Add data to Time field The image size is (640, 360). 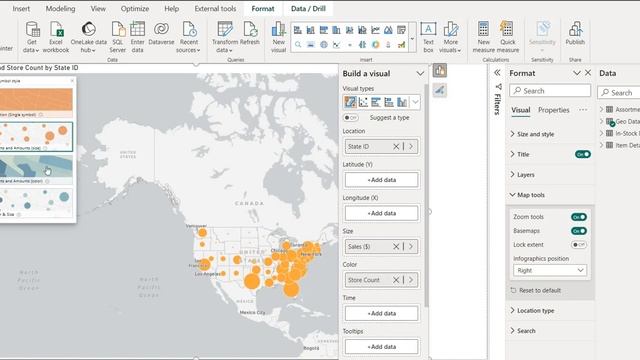[382, 313]
